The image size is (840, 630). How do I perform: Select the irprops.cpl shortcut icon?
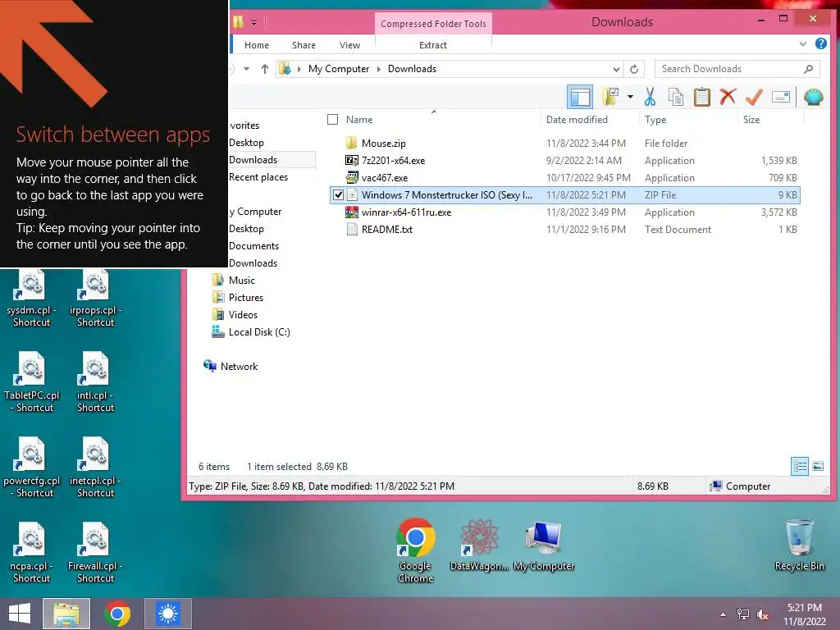click(95, 299)
